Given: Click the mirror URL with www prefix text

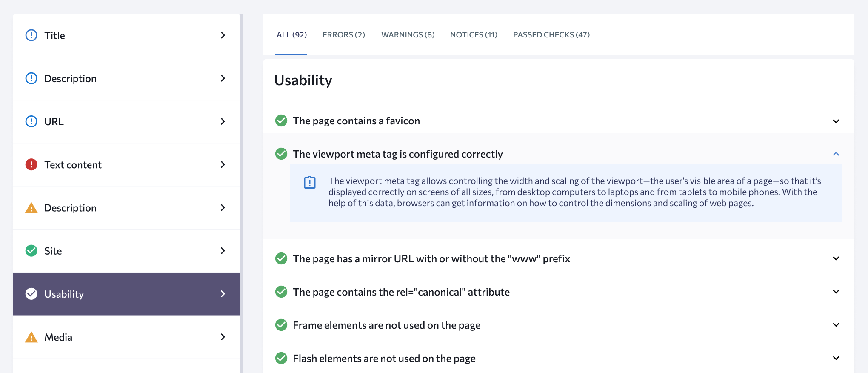Looking at the screenshot, I should pyautogui.click(x=431, y=259).
